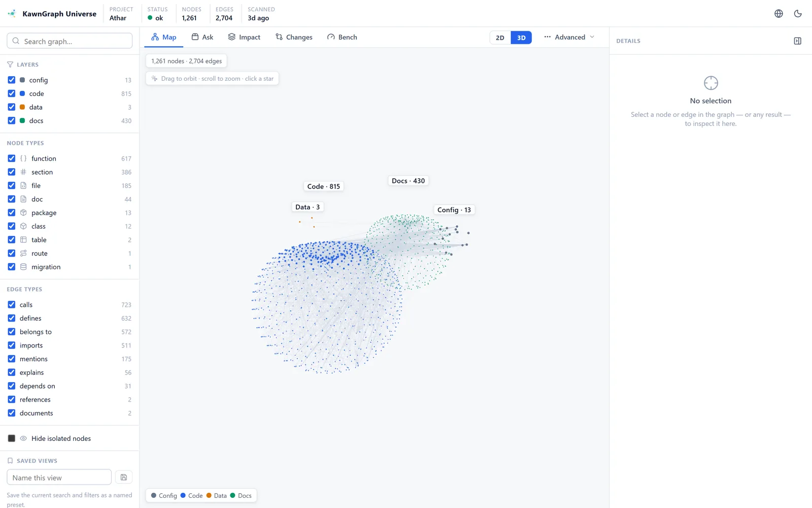Uncheck the calls edge type checkbox
This screenshot has width=812, height=508.
click(x=12, y=305)
